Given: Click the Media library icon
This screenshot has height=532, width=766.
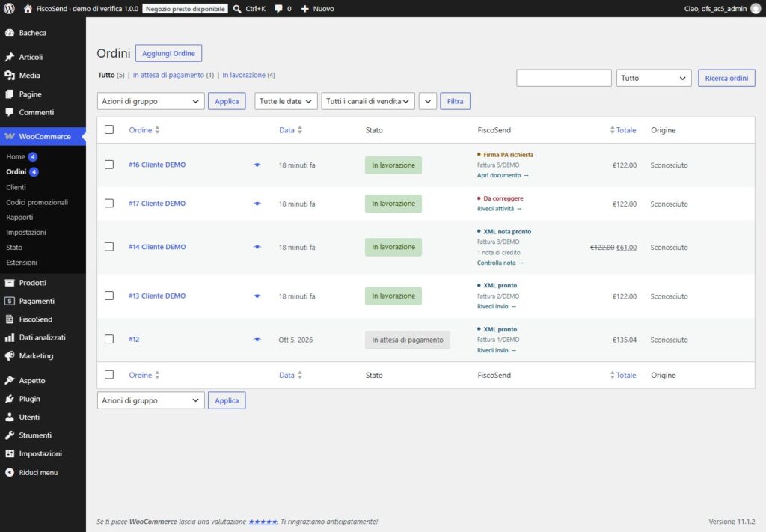Looking at the screenshot, I should click(x=9, y=76).
